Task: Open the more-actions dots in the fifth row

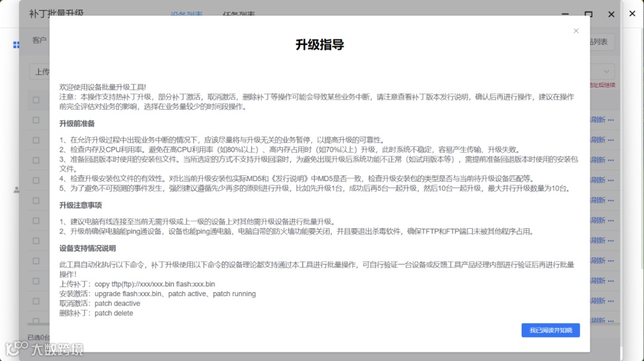Action: click(611, 200)
